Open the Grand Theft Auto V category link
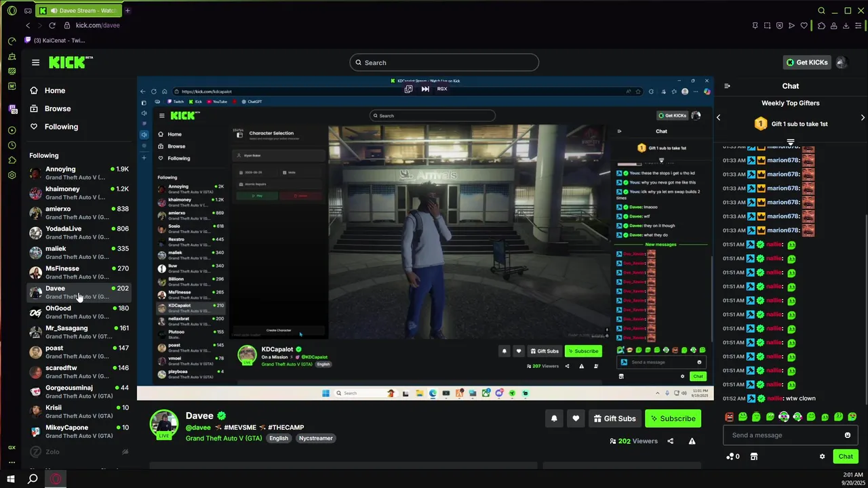 [x=224, y=439]
